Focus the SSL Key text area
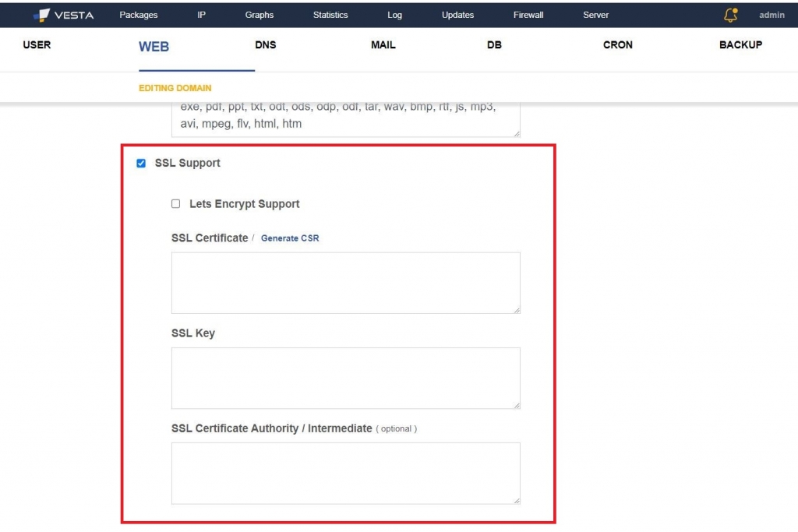This screenshot has height=532, width=798. tap(345, 378)
